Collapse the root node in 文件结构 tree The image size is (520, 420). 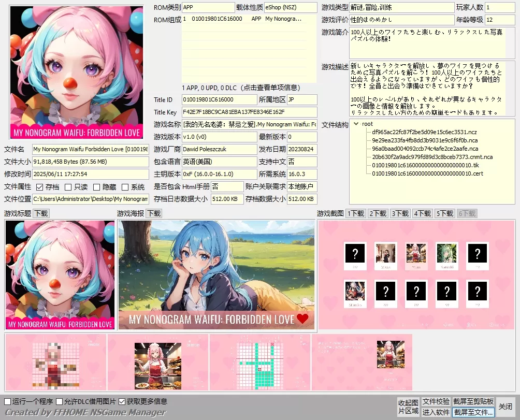[356, 124]
